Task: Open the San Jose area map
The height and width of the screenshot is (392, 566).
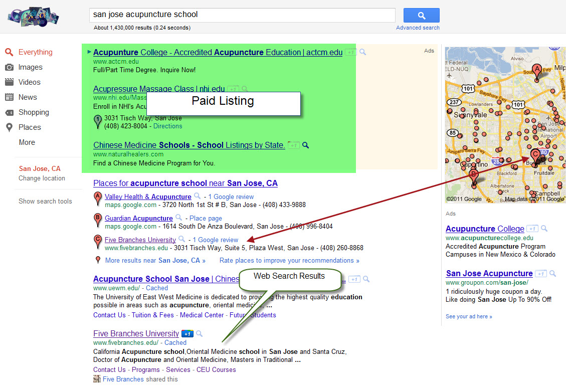Action: (x=505, y=125)
